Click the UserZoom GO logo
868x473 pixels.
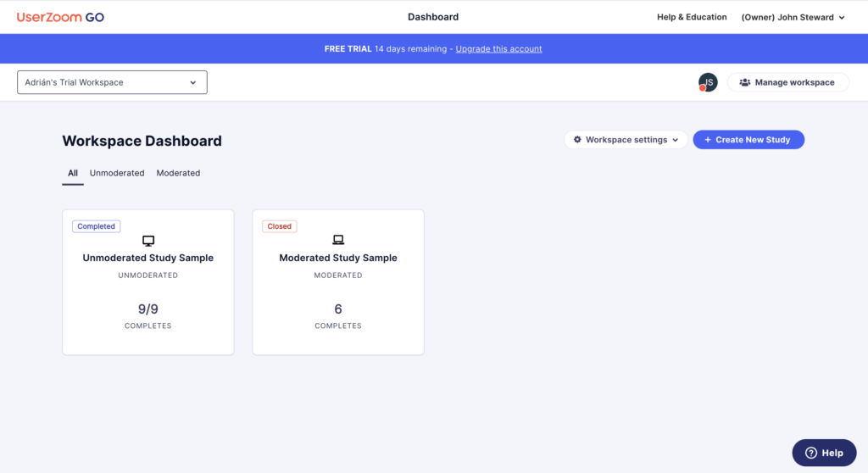(60, 17)
